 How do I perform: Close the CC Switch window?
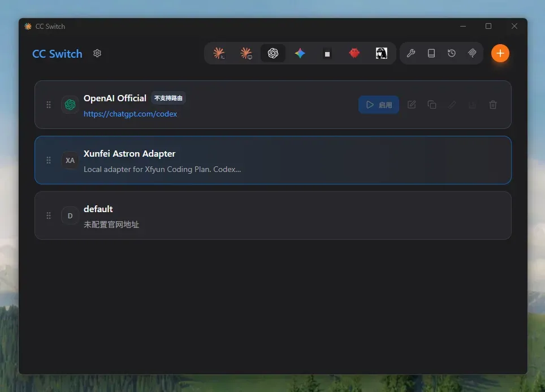click(514, 26)
